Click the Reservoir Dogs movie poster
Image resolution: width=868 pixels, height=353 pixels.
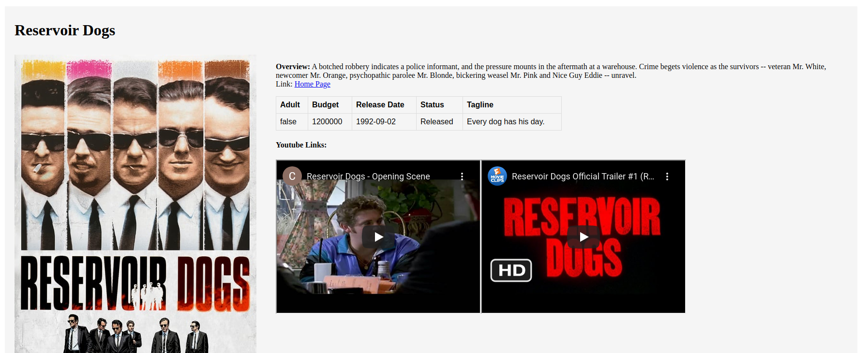(x=135, y=204)
